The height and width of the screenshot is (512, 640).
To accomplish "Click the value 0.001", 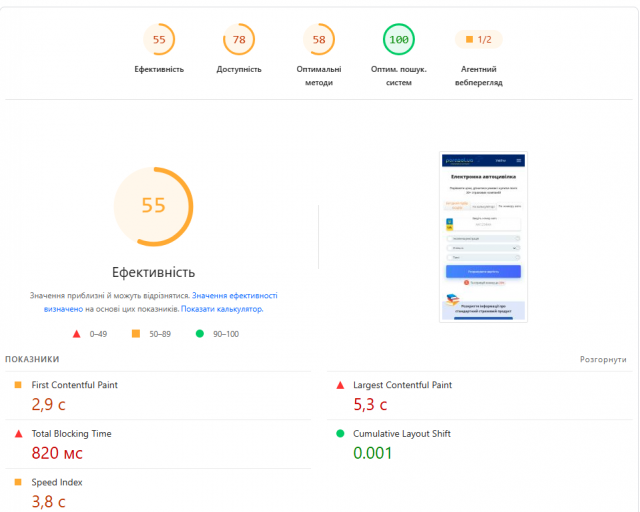I will pos(373,453).
